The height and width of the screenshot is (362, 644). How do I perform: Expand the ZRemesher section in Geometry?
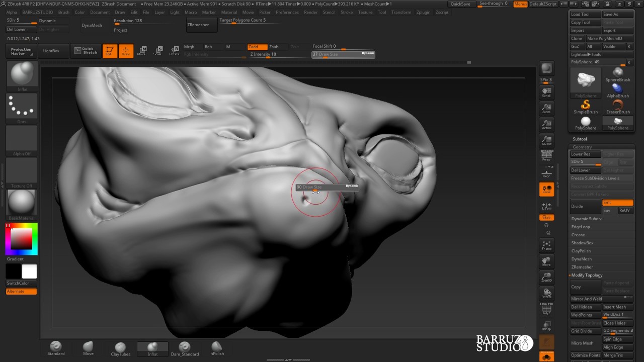click(582, 267)
